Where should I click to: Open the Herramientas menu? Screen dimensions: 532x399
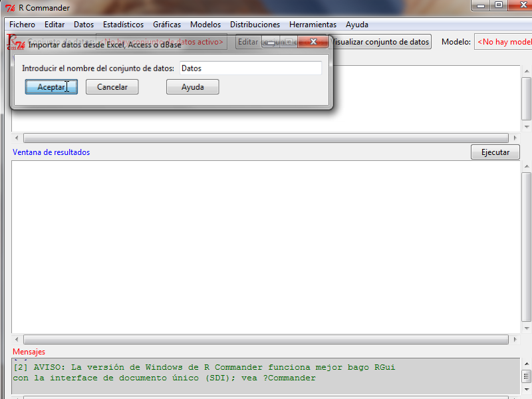point(313,25)
